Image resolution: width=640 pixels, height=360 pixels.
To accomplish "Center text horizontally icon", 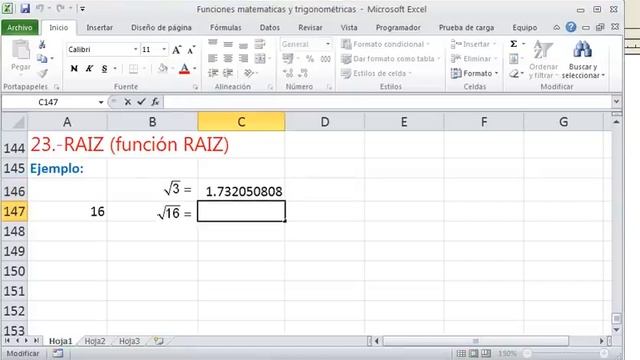I will [x=228, y=59].
